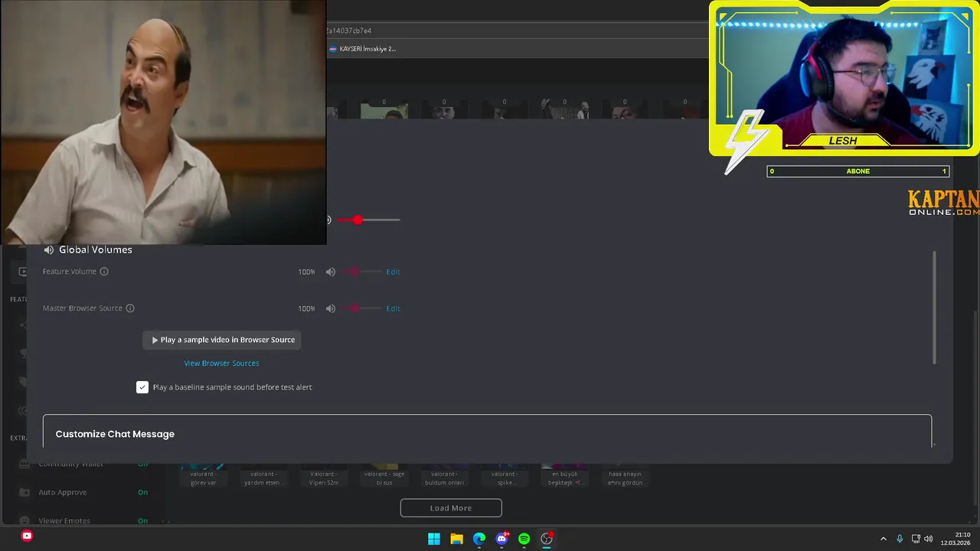Open OBS Studio from taskbar

pos(547,539)
